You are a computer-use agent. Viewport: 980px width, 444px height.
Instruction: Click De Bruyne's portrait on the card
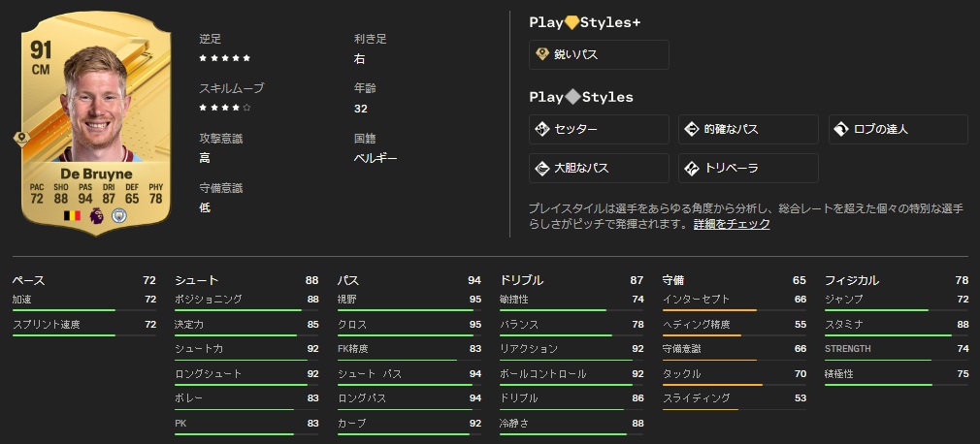95,97
